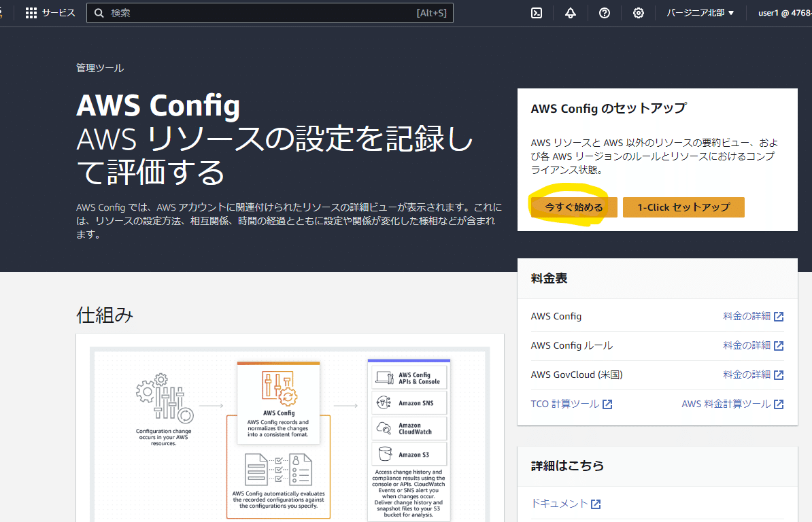This screenshot has width=812, height=522.
Task: Click the AWS GovCloud (米国) row label
Action: (x=577, y=375)
